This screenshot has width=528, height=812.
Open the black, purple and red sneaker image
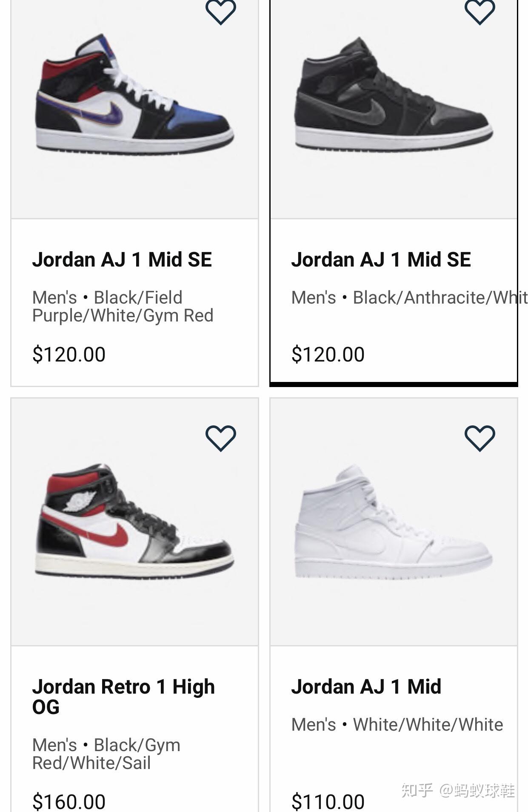point(134,96)
